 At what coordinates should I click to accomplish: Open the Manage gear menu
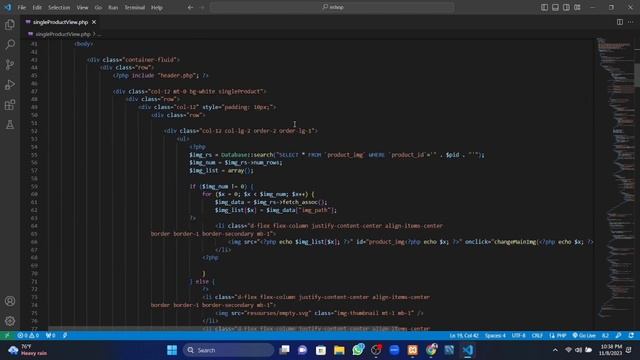point(10,321)
